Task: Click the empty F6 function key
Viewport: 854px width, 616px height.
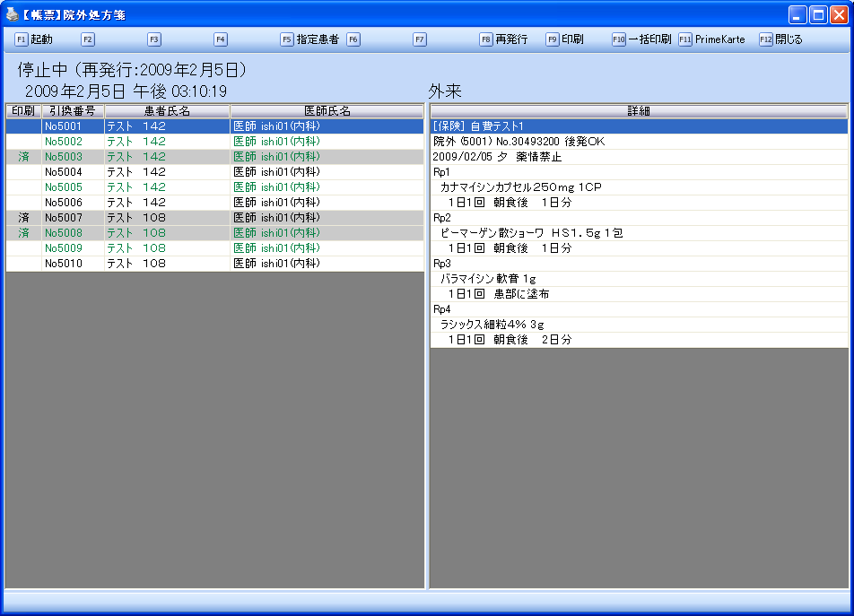Action: coord(353,39)
